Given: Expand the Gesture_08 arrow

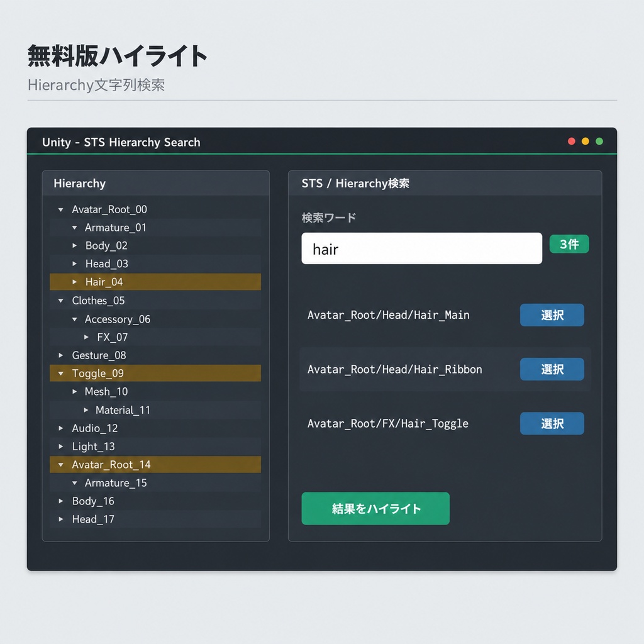Looking at the screenshot, I should tap(61, 355).
